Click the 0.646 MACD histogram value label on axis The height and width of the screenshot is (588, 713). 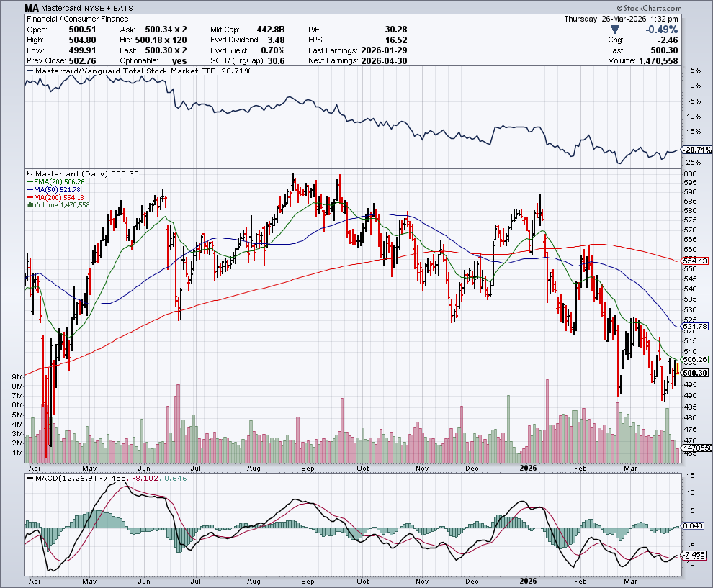click(695, 527)
